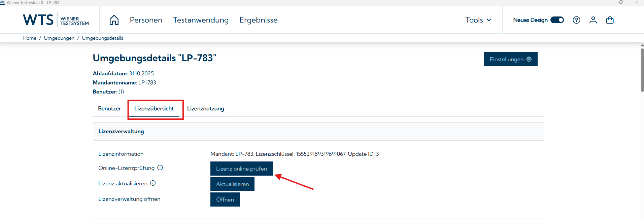Screen dimensions: 644x219
Task: Open the user account profile icon
Action: (x=593, y=20)
